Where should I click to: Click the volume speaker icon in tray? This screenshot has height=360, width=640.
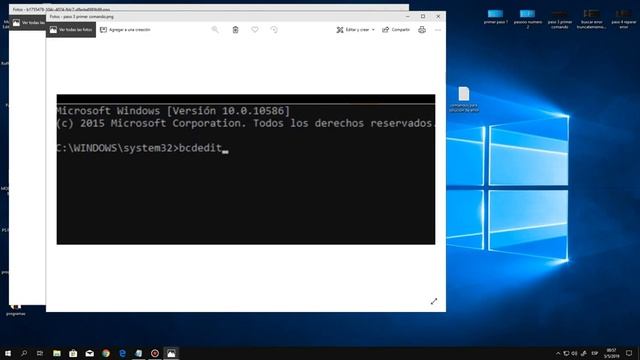coord(575,353)
